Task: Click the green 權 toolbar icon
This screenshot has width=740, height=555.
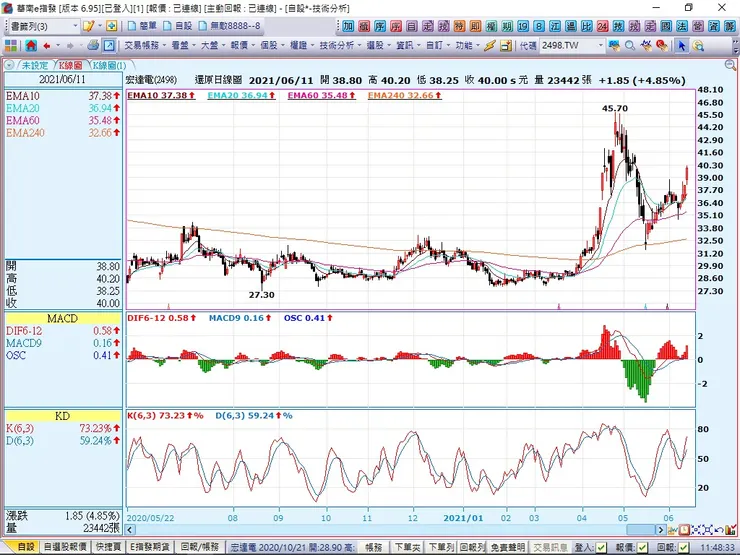Action: [491, 26]
